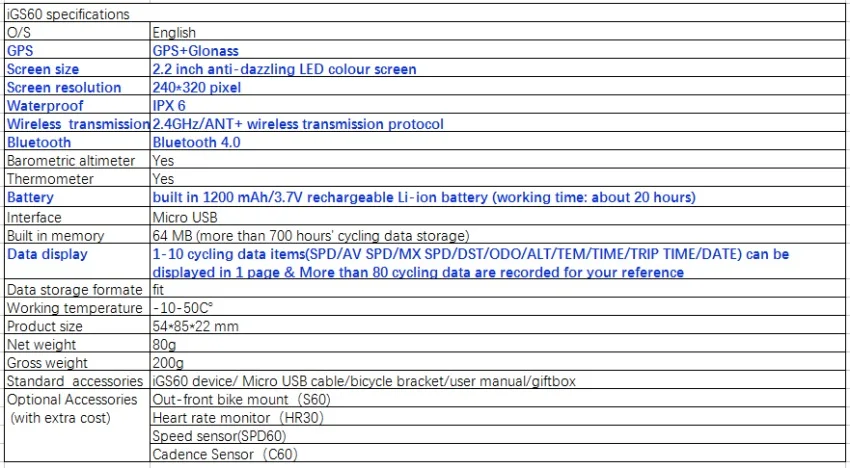Select 'Out-front bike mount (S60)' cell
The height and width of the screenshot is (468, 850).
pos(498,399)
